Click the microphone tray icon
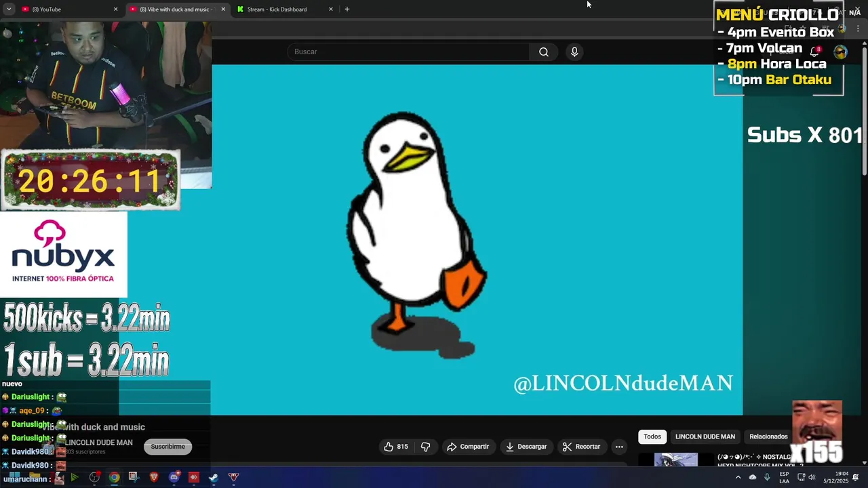This screenshot has height=488, width=868. [x=767, y=478]
